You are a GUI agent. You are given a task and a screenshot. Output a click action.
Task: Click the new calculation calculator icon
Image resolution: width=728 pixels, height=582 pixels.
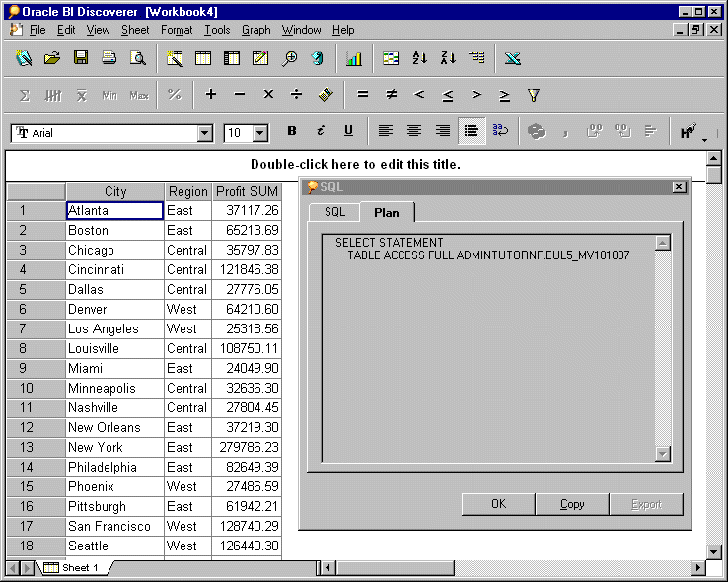point(326,95)
